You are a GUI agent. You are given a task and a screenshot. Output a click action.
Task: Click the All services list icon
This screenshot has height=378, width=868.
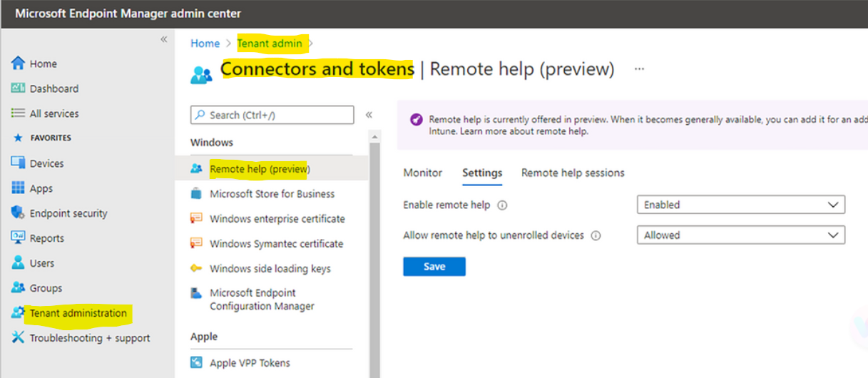(x=19, y=113)
